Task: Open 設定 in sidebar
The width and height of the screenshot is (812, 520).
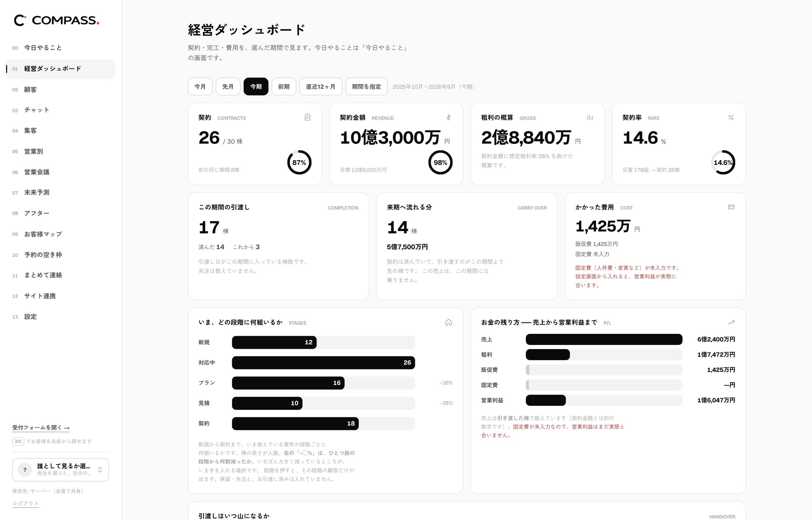Action: coord(61,317)
